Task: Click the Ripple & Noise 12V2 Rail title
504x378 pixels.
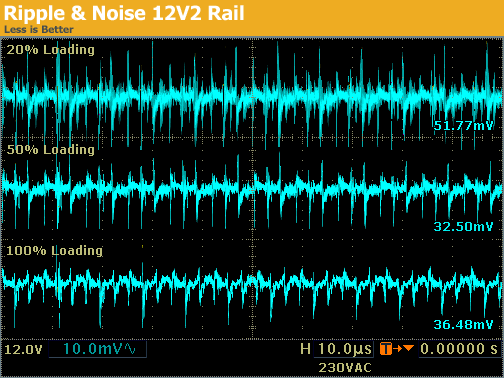Action: point(124,13)
